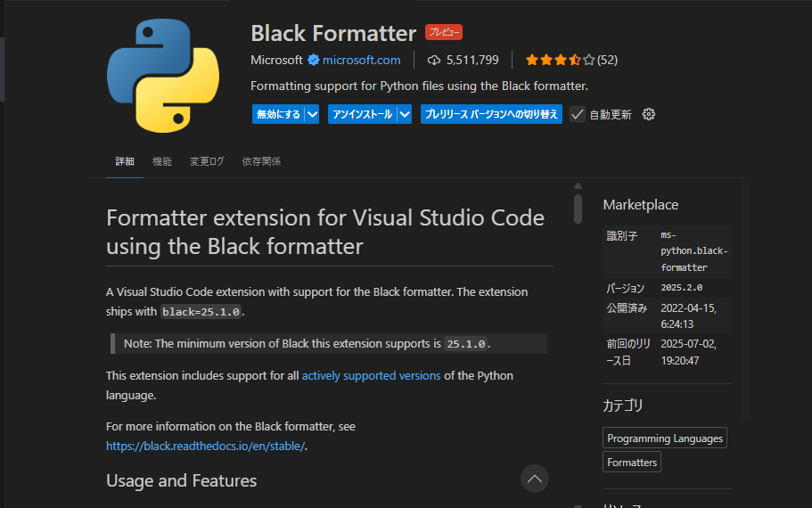Click the download count cloud icon
The height and width of the screenshot is (508, 812).
pyautogui.click(x=434, y=61)
